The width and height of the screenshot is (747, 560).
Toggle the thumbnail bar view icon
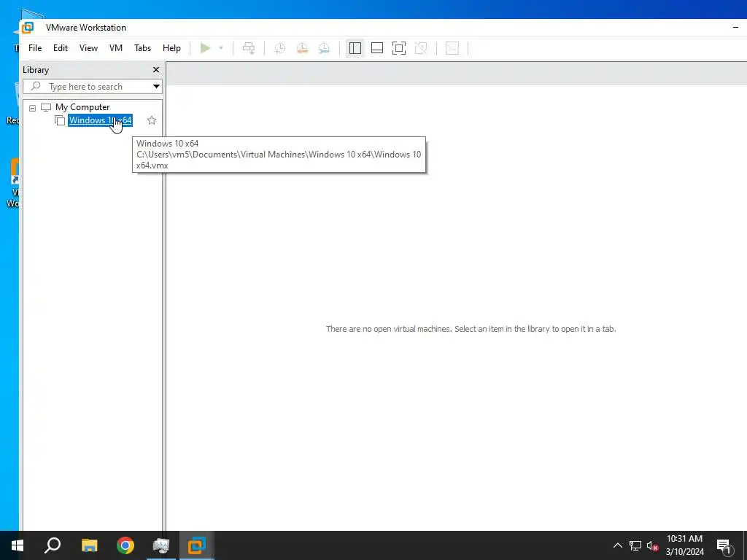point(377,48)
